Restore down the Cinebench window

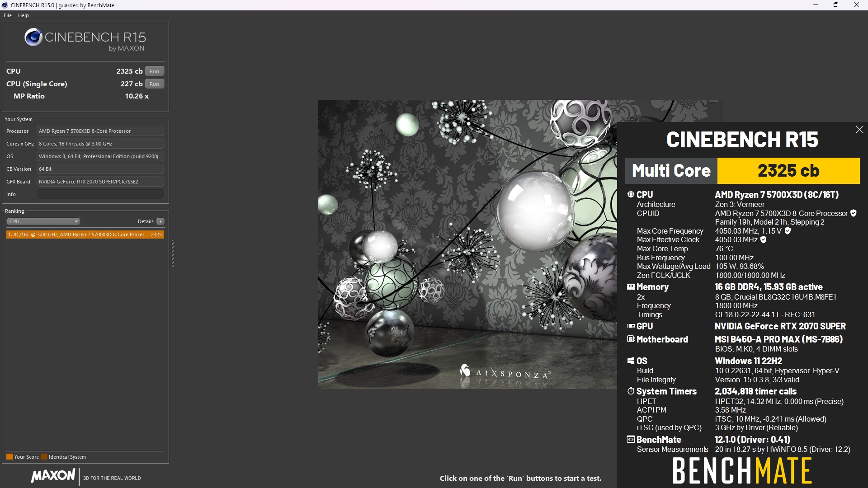tap(836, 5)
